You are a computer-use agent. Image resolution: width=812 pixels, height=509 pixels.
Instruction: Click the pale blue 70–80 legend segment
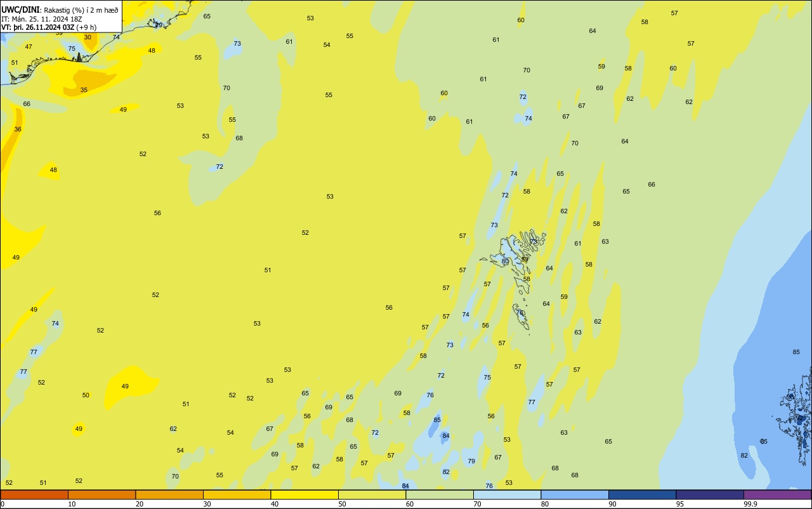(x=507, y=494)
